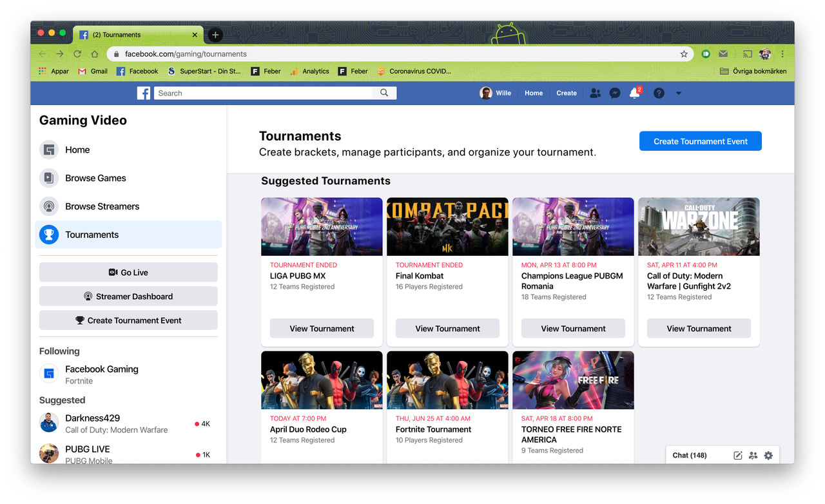Select Browse Streamers in sidebar
825x504 pixels.
coord(128,206)
